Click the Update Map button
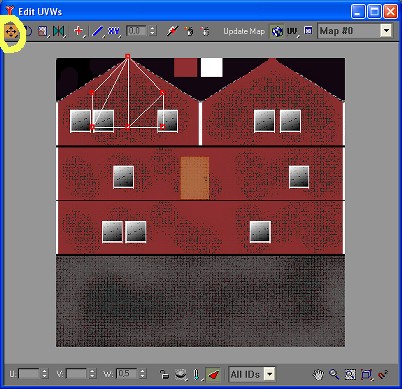Viewport: 402px width, 389px height. click(244, 31)
